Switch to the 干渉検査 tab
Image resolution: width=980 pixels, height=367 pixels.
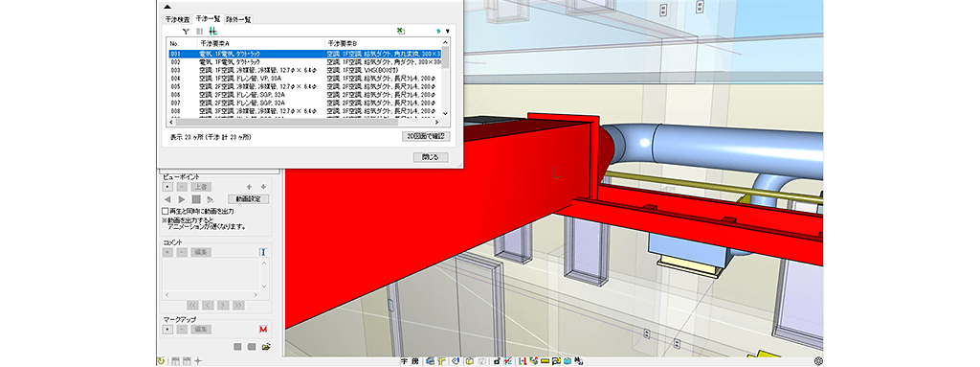(x=177, y=19)
